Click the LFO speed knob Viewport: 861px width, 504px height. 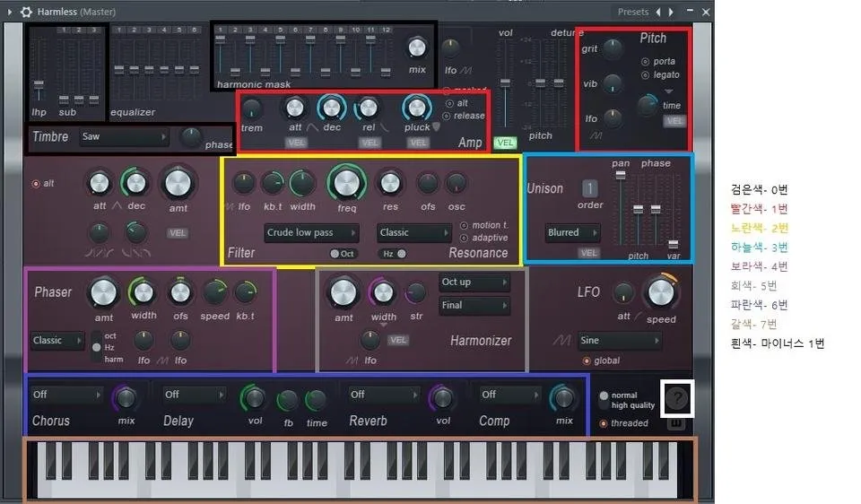661,292
